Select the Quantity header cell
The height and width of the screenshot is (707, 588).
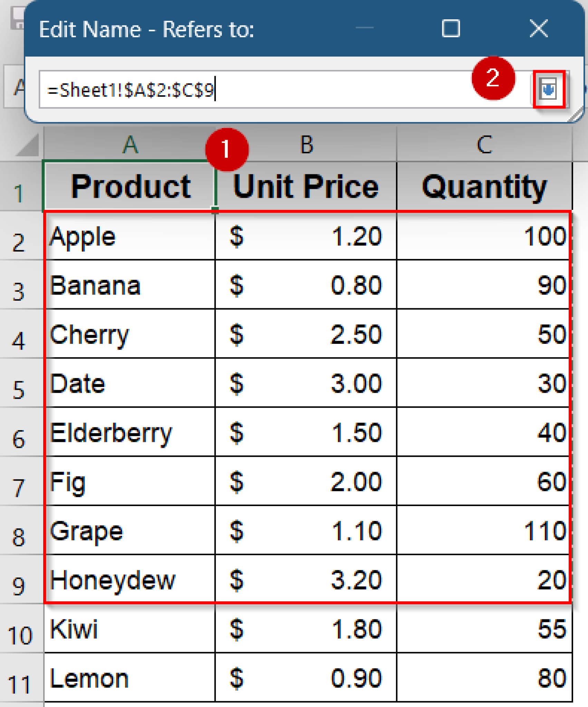click(x=483, y=186)
